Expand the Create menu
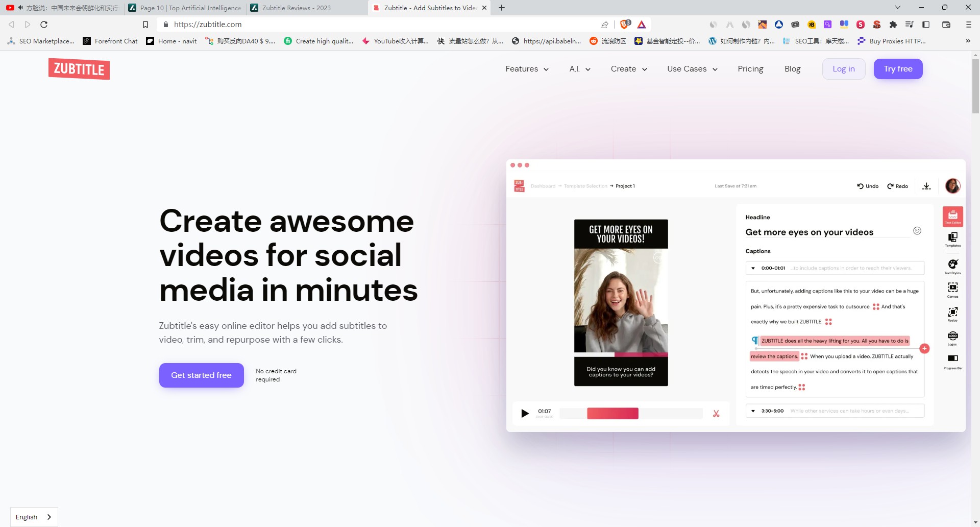The height and width of the screenshot is (527, 980). [629, 69]
